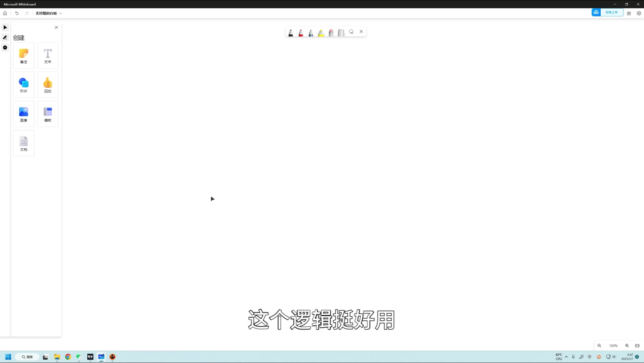Undo the last action
This screenshot has width=644, height=363.
[17, 13]
